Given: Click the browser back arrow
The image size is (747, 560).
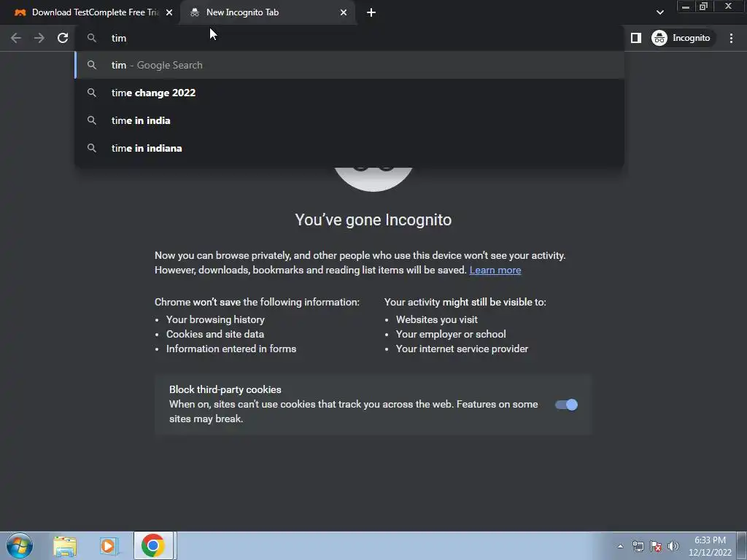Looking at the screenshot, I should click(x=16, y=38).
